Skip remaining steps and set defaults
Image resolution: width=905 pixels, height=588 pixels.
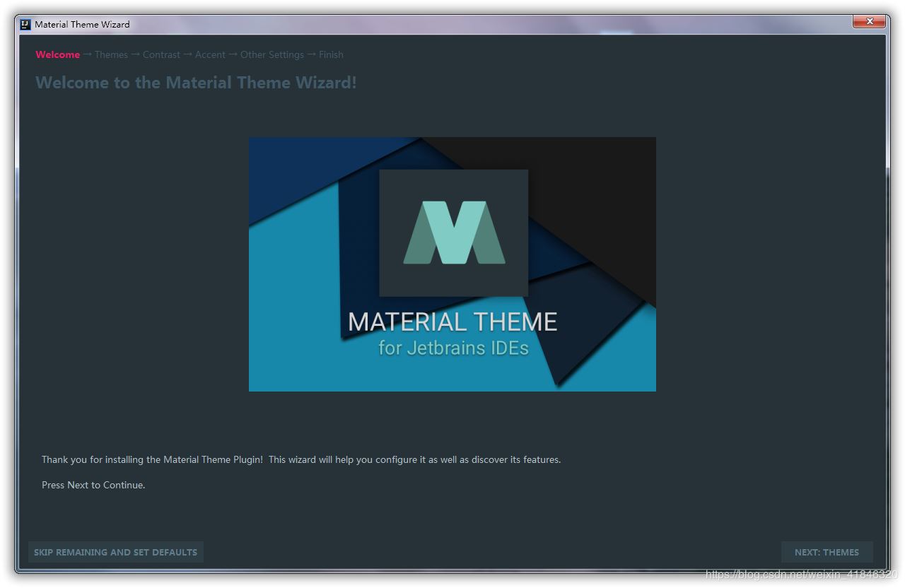coord(116,552)
